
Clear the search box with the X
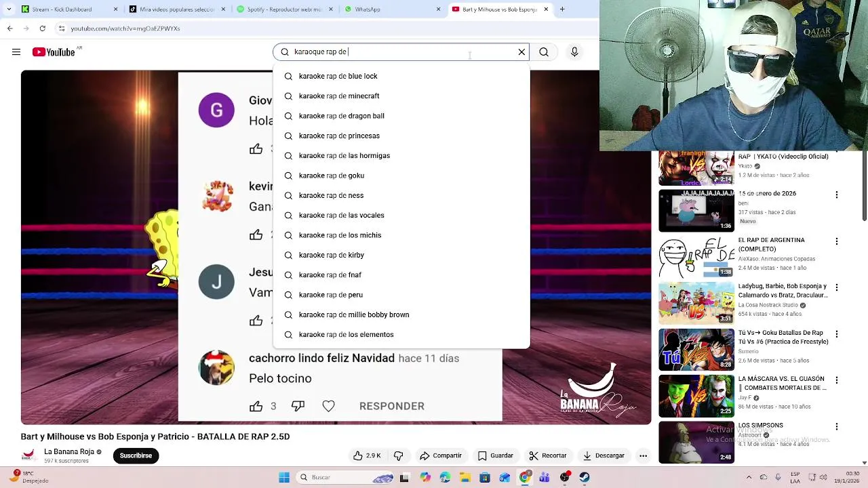point(521,52)
